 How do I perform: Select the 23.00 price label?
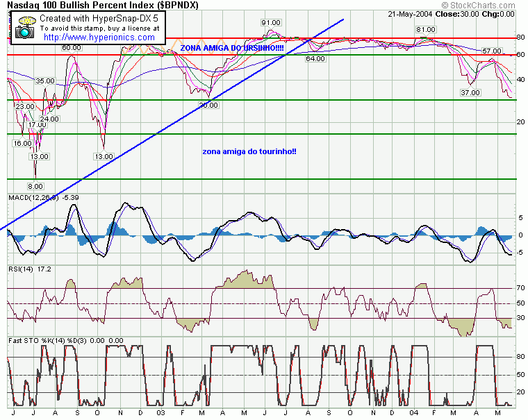(x=25, y=107)
